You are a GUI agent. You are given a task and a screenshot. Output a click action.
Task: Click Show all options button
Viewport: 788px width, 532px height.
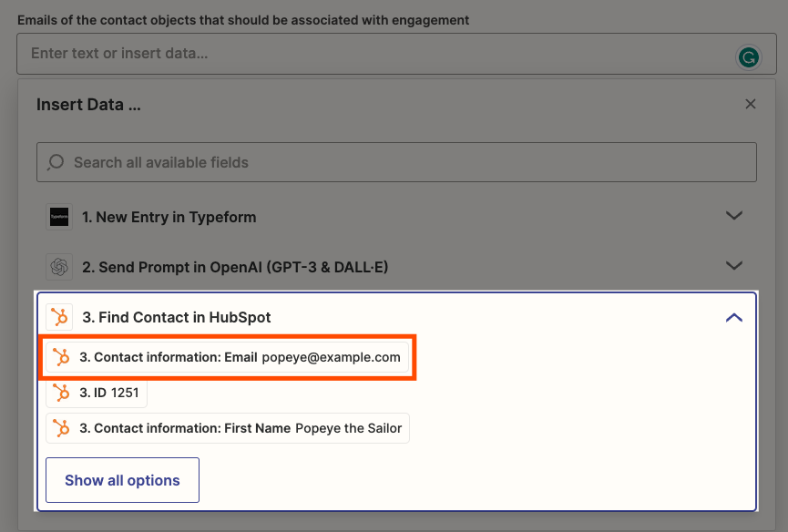pos(122,480)
